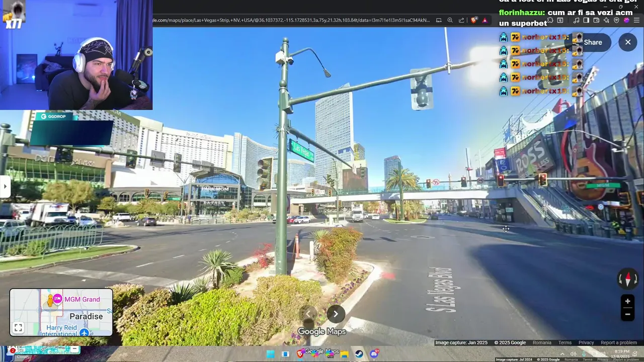Open Brave Shields lion icon
This screenshot has width=644, height=362.
[474, 20]
